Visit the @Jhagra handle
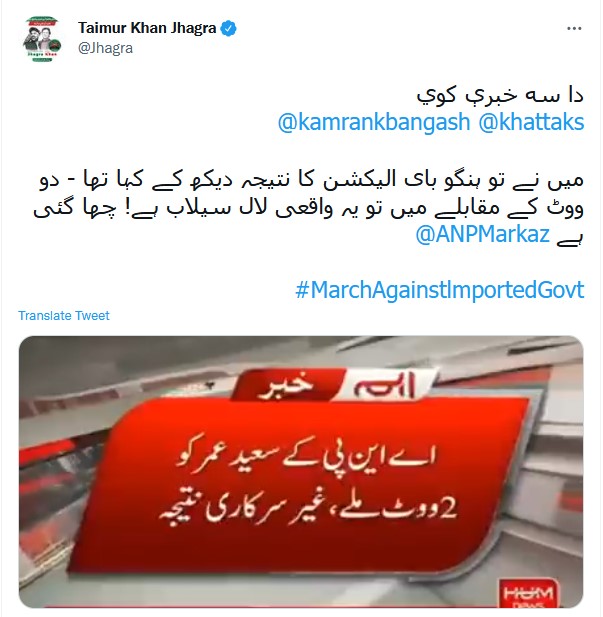Screen dimensions: 603x617 [x=105, y=48]
